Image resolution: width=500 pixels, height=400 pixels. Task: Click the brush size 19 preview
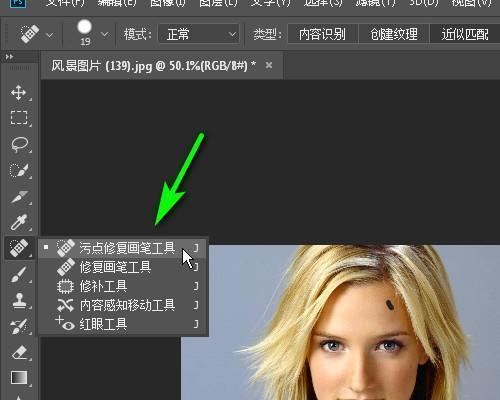click(x=85, y=33)
